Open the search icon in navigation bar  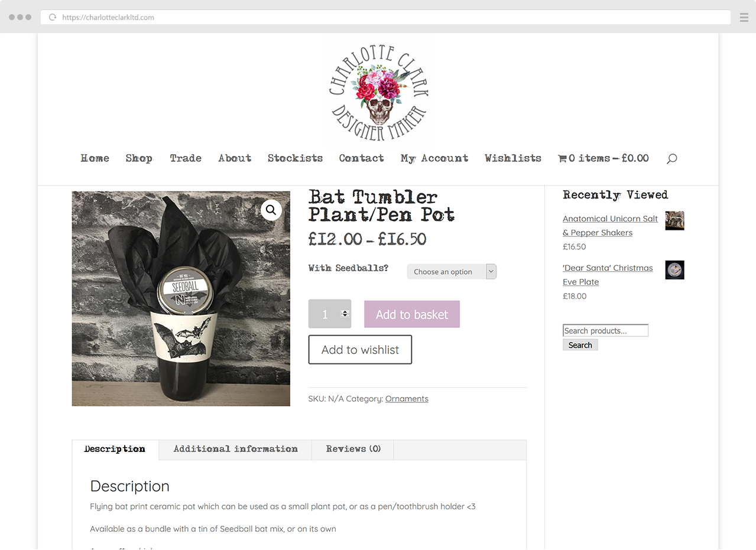[671, 158]
